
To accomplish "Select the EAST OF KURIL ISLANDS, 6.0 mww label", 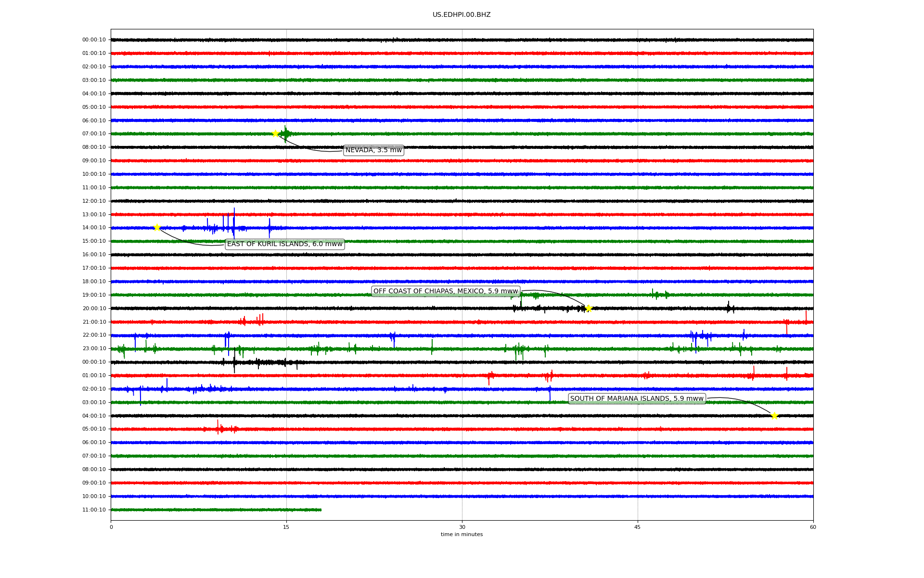I will click(x=285, y=244).
